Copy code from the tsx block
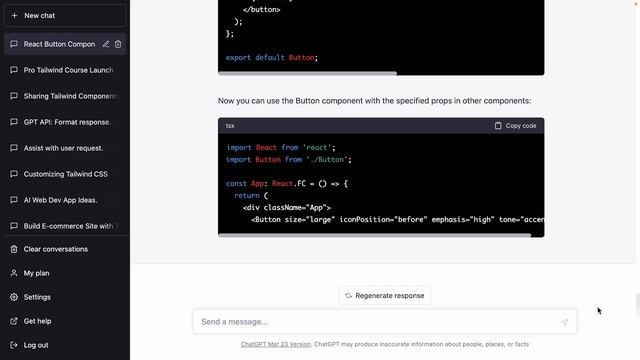The height and width of the screenshot is (360, 640). tap(516, 126)
